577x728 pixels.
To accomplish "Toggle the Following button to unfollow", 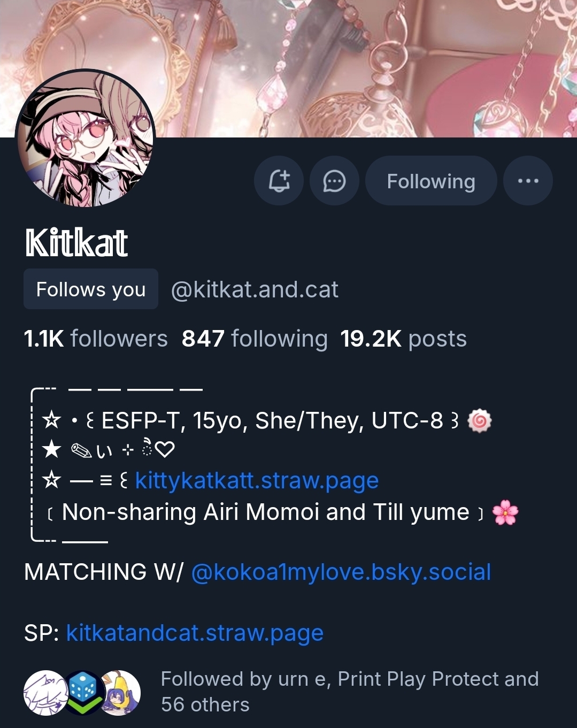I will click(x=431, y=181).
